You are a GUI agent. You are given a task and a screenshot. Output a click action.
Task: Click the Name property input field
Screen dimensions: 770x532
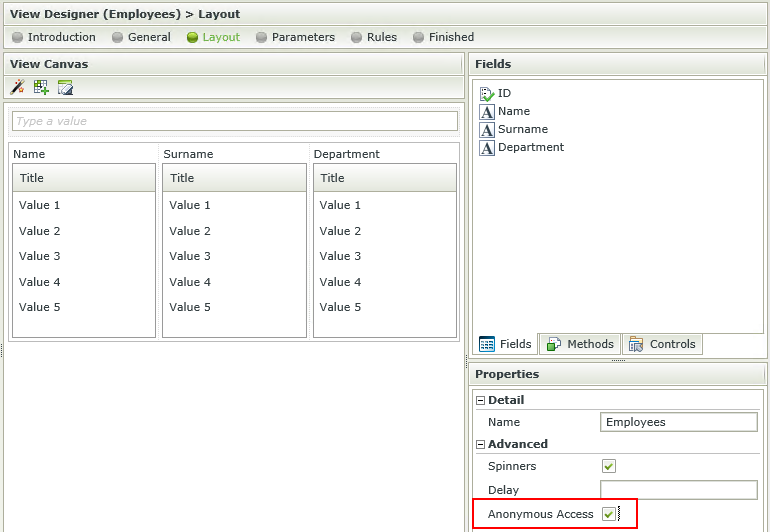pos(679,422)
